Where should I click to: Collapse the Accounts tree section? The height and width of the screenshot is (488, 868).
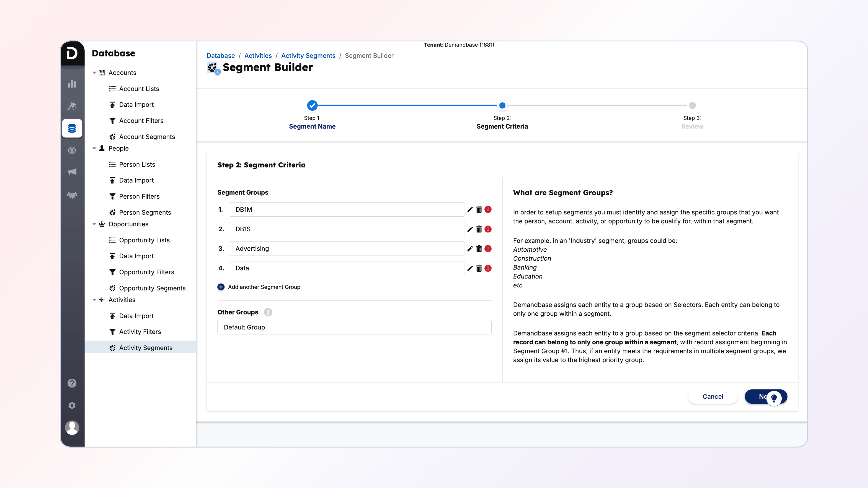pyautogui.click(x=94, y=73)
